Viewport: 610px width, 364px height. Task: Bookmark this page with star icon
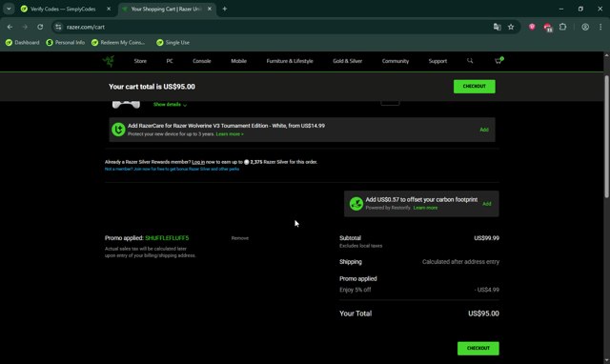(x=511, y=27)
